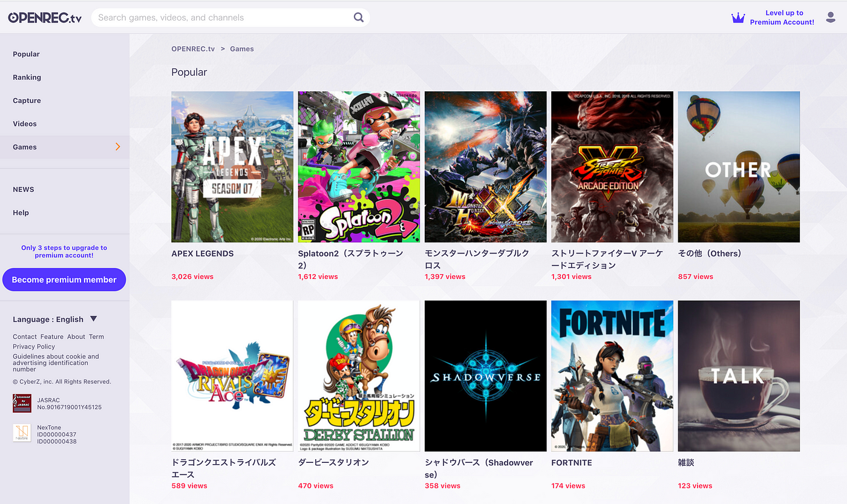Open the Contact footer link

(25, 336)
